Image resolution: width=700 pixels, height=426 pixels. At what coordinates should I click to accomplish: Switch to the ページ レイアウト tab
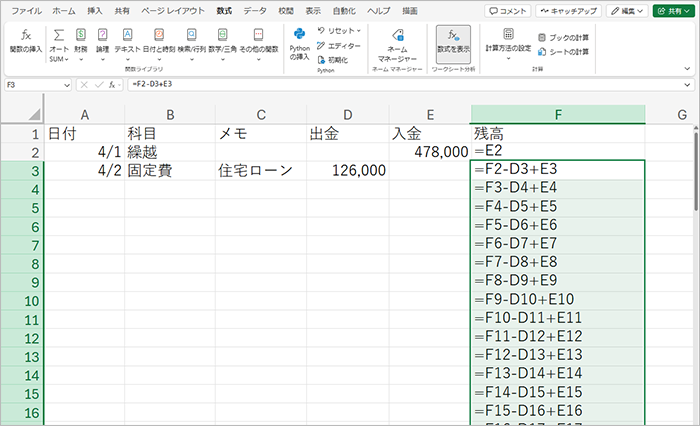click(173, 11)
